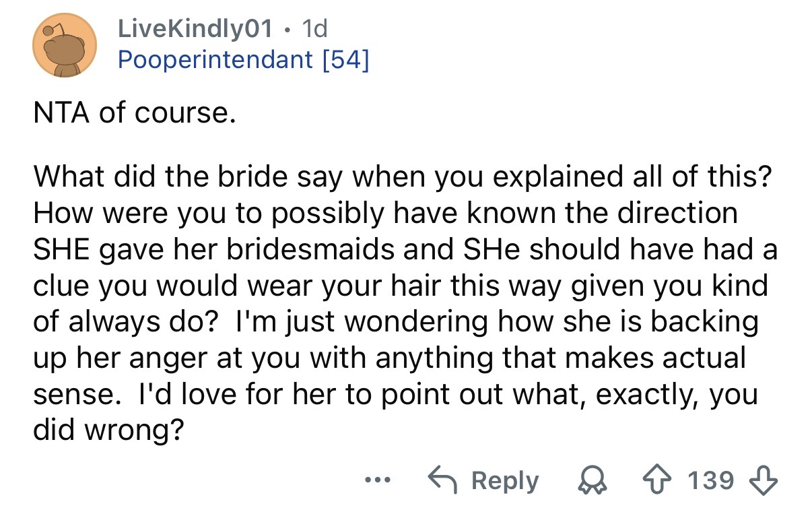Image resolution: width=812 pixels, height=512 pixels.
Task: Click the all-caps word SHE
Action: coord(64,250)
